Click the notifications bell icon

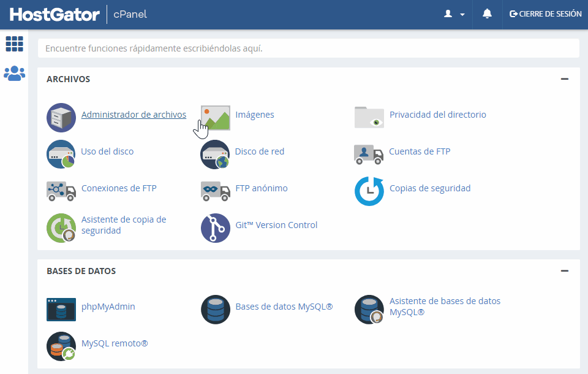[487, 14]
